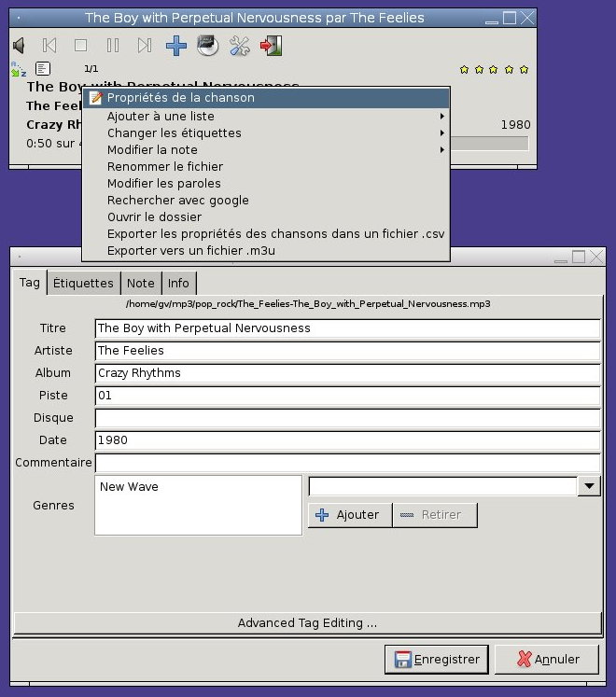Select Ouvrir le dossier

click(x=266, y=217)
